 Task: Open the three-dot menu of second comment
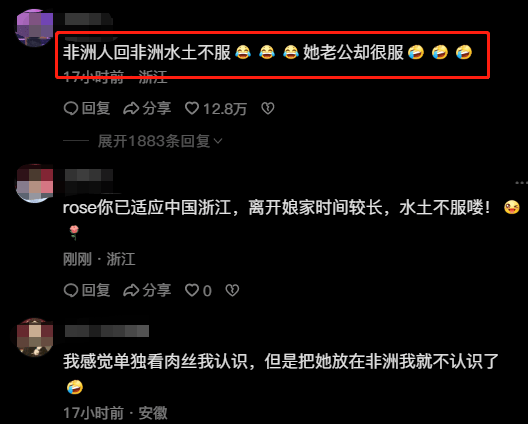click(521, 183)
